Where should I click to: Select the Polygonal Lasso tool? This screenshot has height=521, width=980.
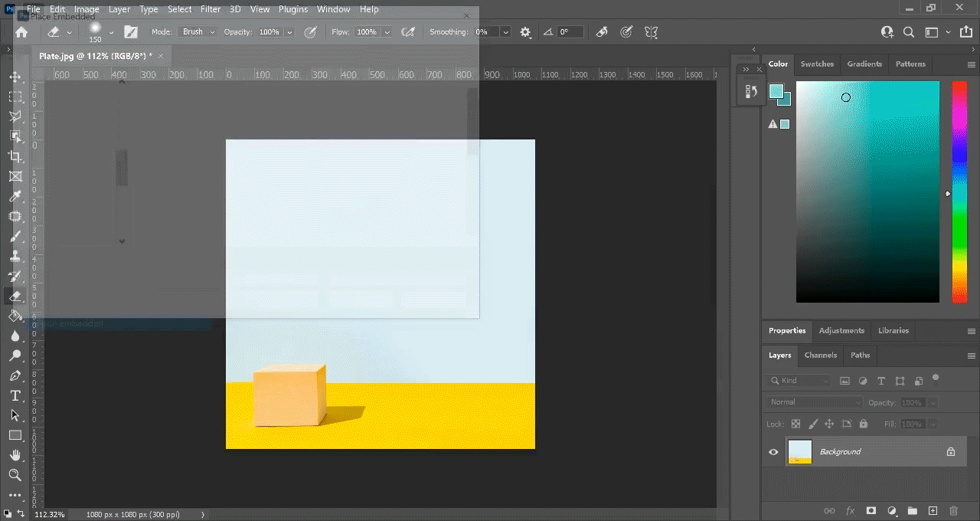(15, 116)
